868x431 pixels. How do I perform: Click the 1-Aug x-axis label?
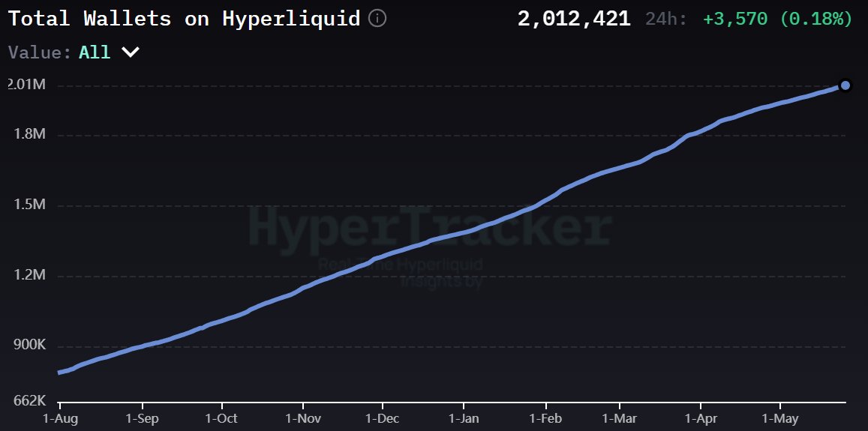click(x=60, y=419)
